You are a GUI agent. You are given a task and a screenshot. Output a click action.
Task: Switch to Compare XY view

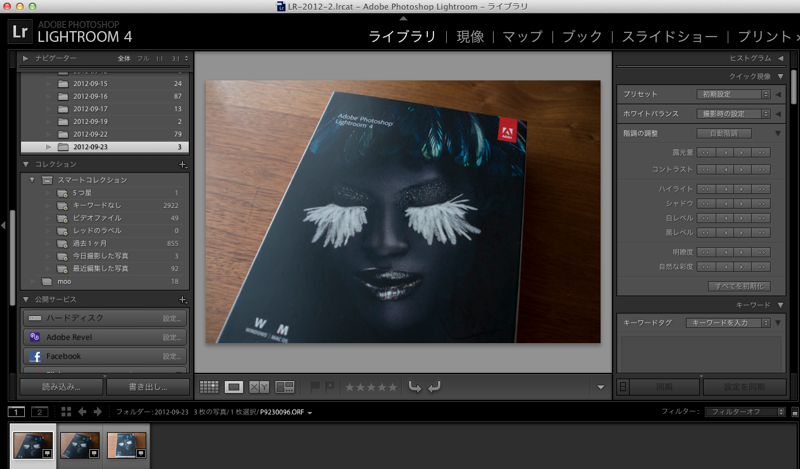tap(259, 387)
